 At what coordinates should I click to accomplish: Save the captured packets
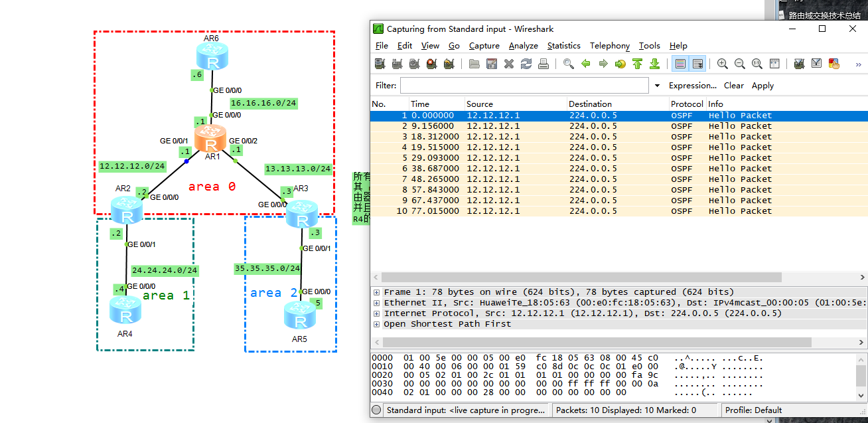point(491,64)
